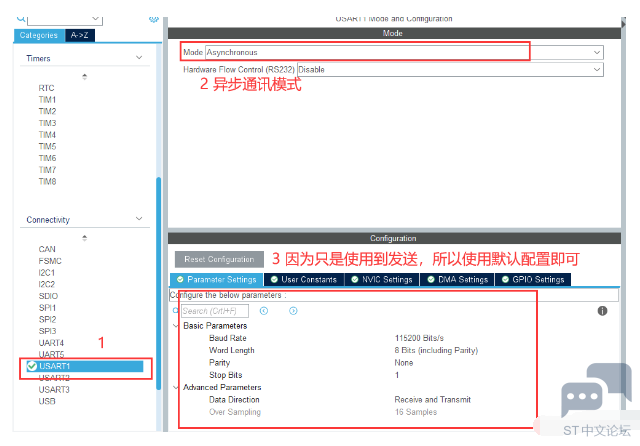Screen dimensions: 640x446
Task: Go to the previous parameter search result
Action: 264,311
